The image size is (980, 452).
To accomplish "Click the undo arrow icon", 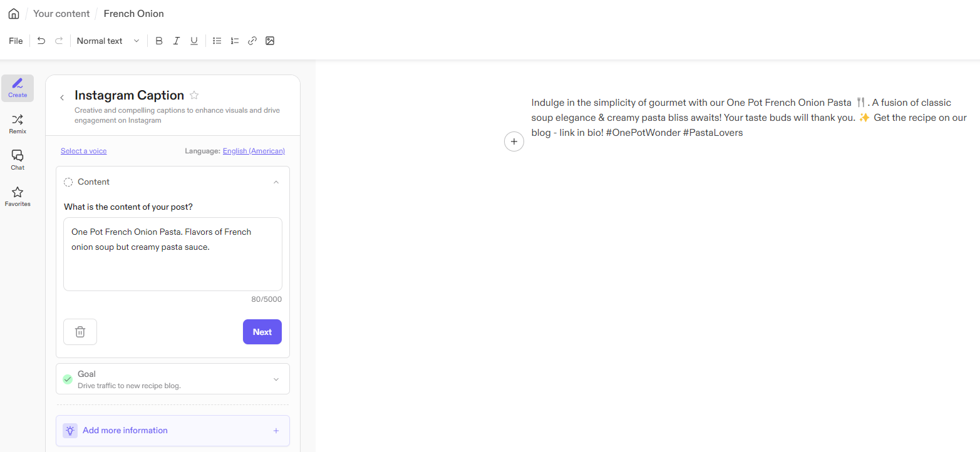I will pos(41,41).
